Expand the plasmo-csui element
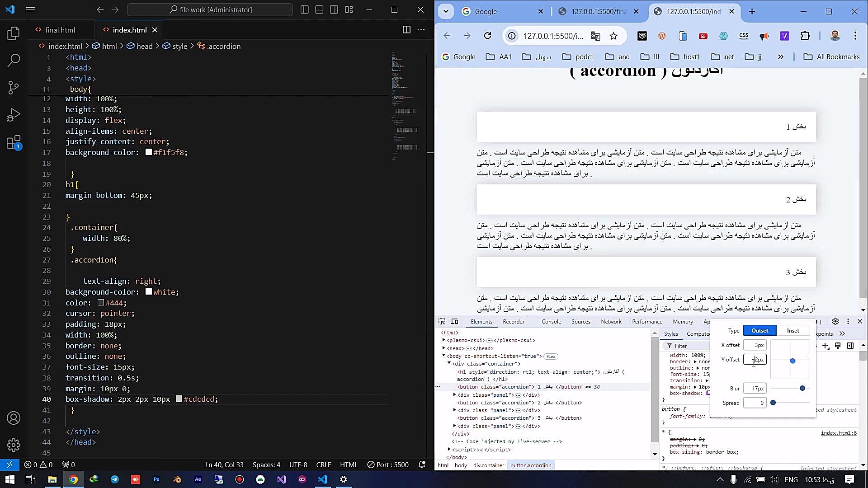This screenshot has height=488, width=868. point(444,340)
